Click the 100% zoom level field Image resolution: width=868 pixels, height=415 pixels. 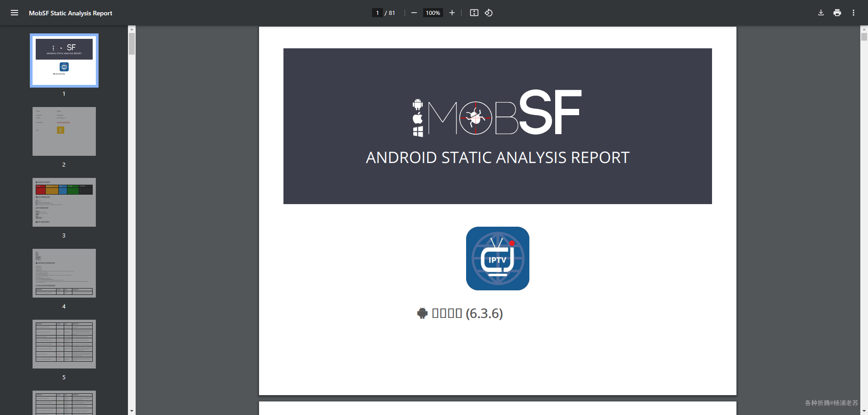[433, 13]
